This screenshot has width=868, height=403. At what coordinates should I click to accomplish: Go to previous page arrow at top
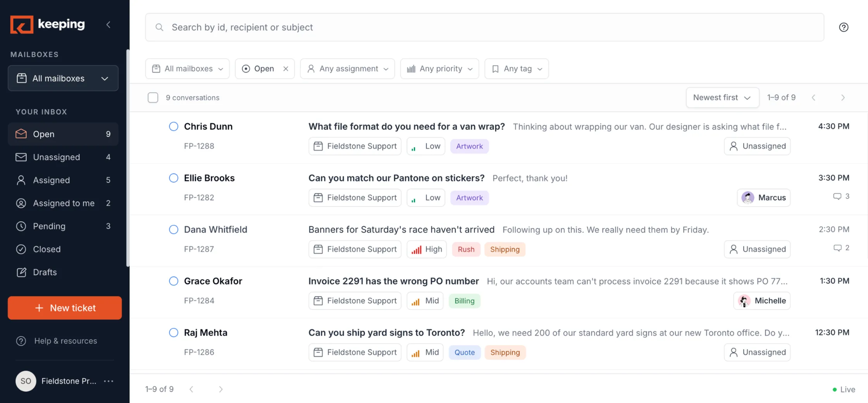pos(814,98)
